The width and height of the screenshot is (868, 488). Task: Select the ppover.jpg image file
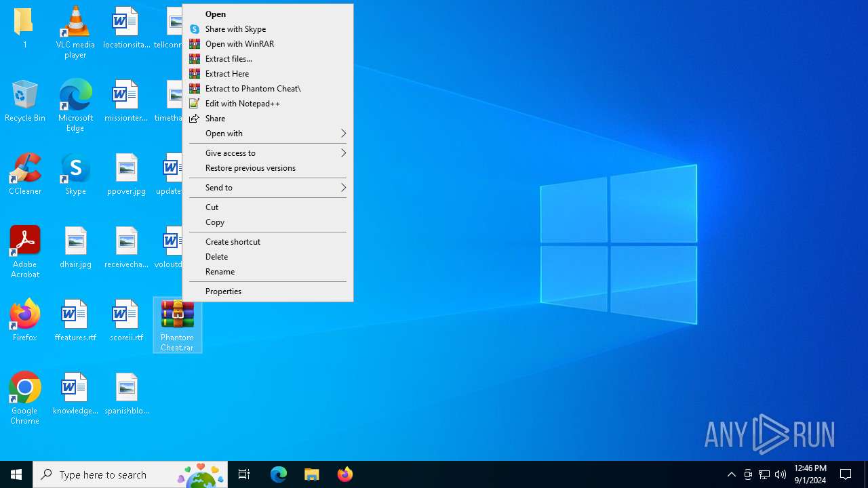126,174
